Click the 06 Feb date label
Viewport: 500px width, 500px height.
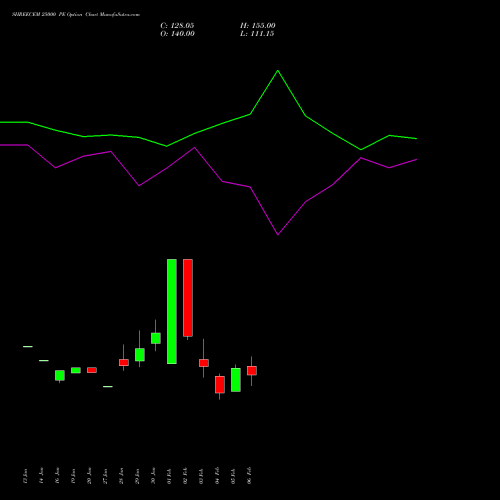coord(249,476)
